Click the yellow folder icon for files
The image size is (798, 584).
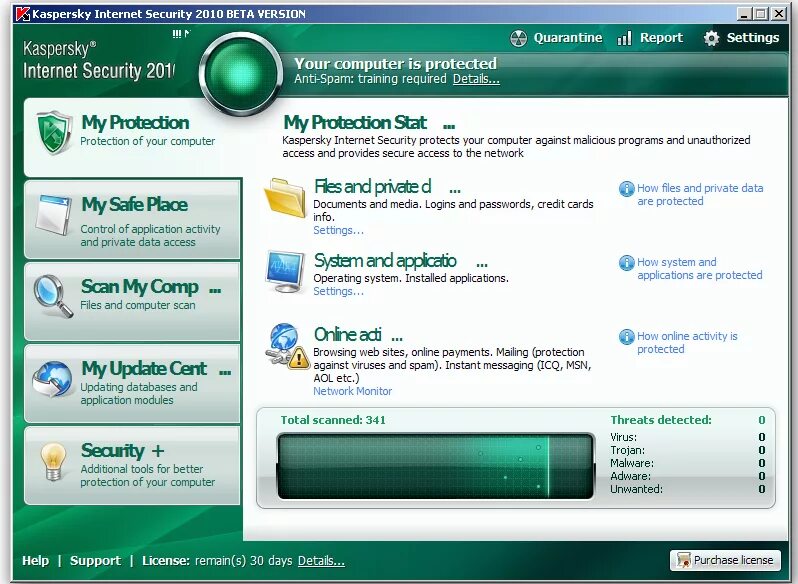click(285, 198)
